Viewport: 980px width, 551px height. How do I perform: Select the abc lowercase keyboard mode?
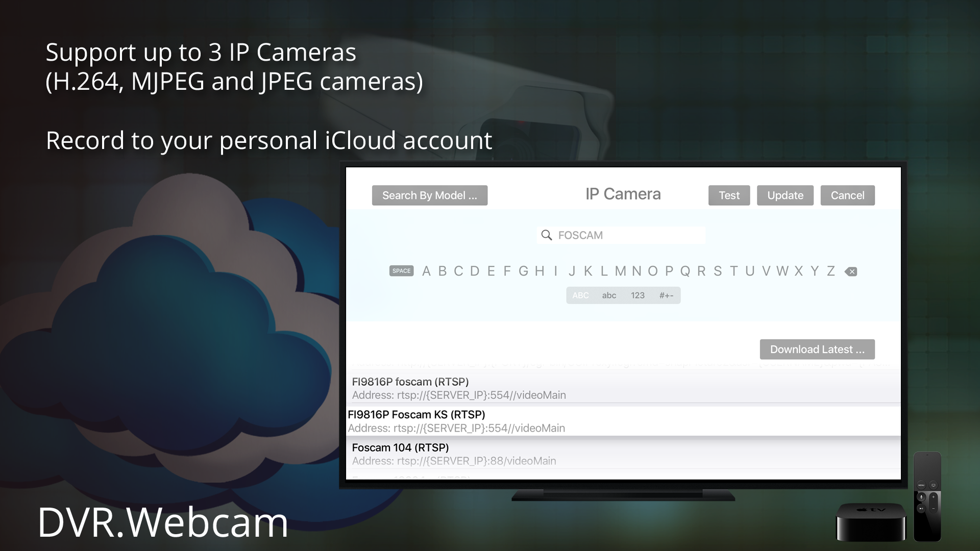pos(609,295)
